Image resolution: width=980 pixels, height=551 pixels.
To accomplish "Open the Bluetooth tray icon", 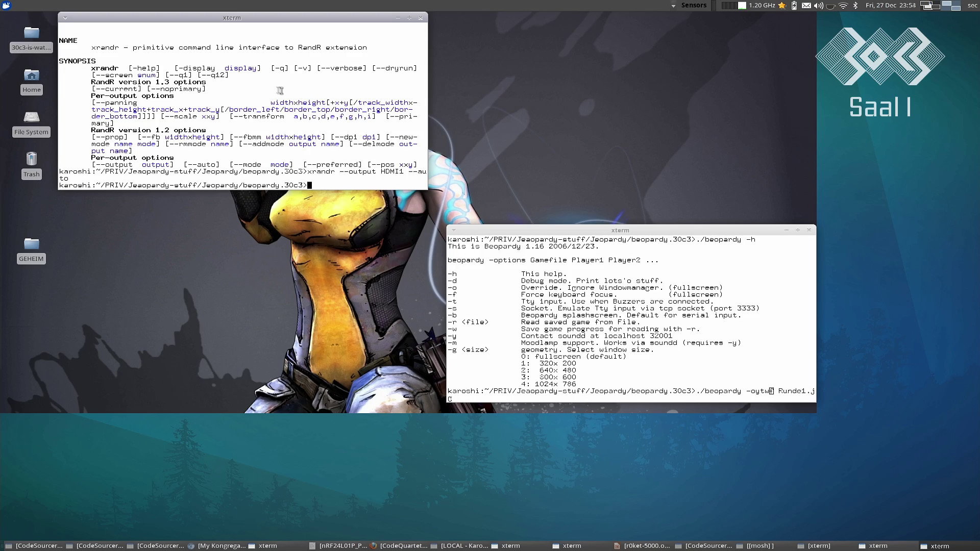I will coord(856,5).
